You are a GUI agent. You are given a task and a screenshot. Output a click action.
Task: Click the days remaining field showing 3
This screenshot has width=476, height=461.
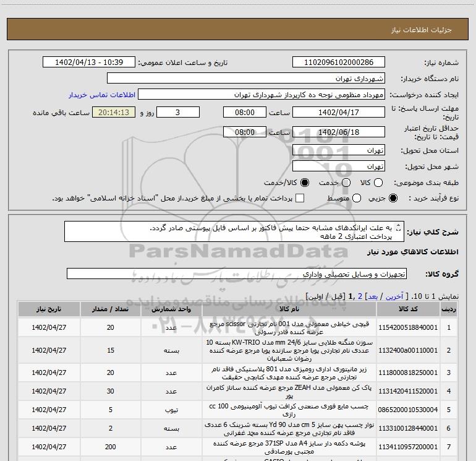coord(178,112)
